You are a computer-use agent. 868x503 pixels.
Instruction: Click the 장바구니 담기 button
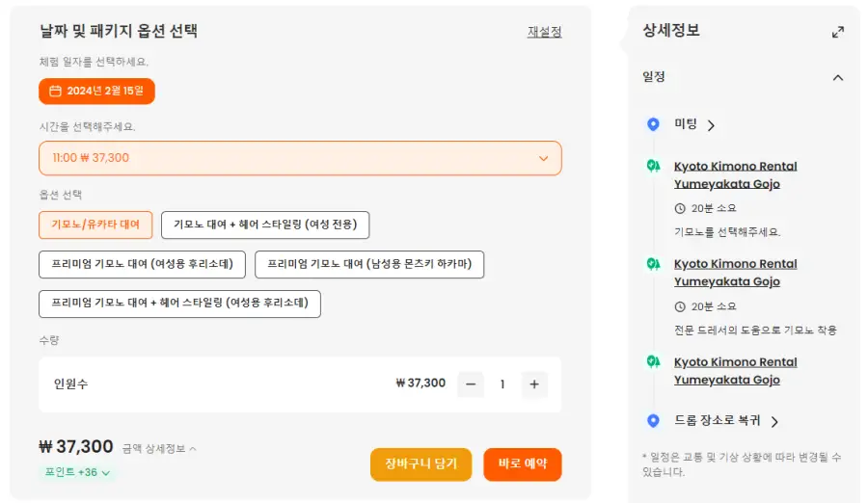420,463
